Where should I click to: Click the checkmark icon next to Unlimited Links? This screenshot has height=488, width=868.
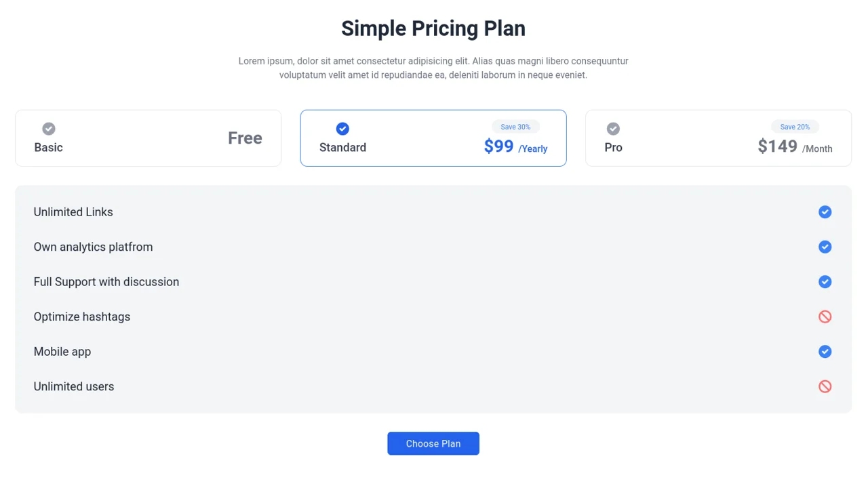pyautogui.click(x=825, y=211)
